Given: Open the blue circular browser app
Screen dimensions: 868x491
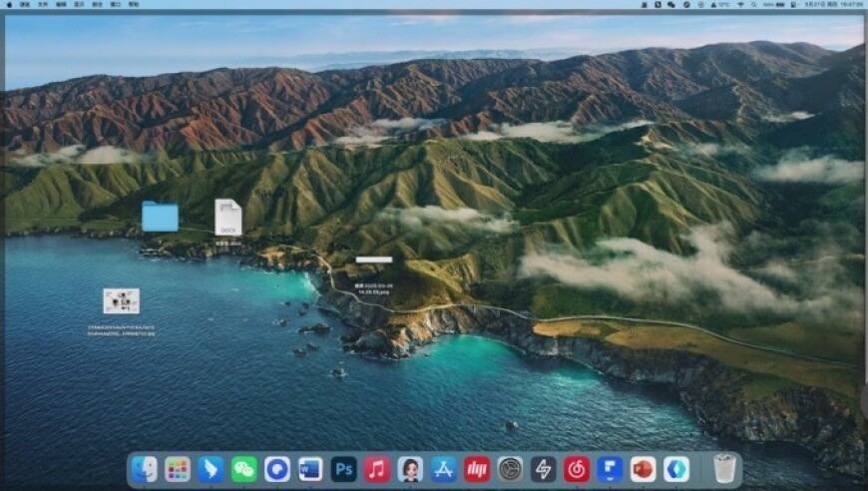Looking at the screenshot, I should [277, 469].
